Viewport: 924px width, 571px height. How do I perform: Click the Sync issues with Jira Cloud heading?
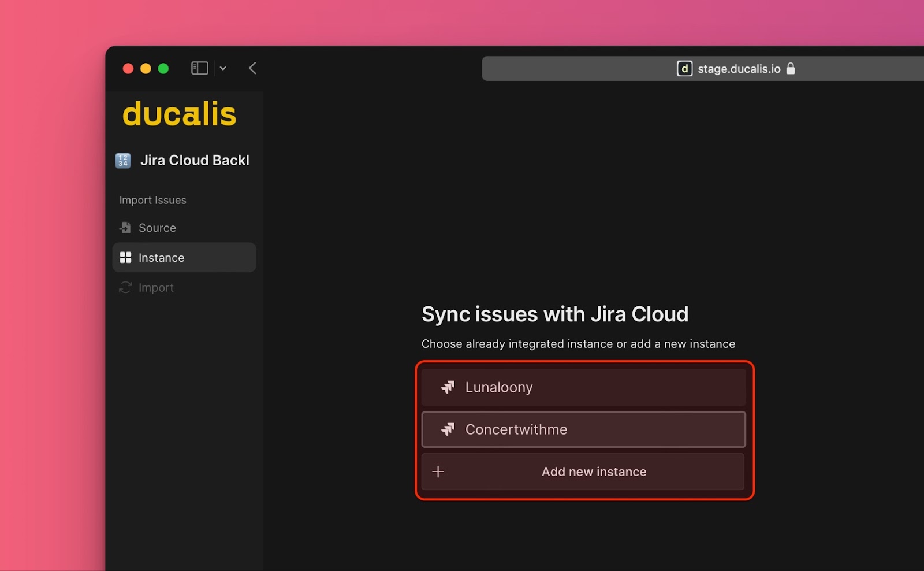pyautogui.click(x=555, y=314)
